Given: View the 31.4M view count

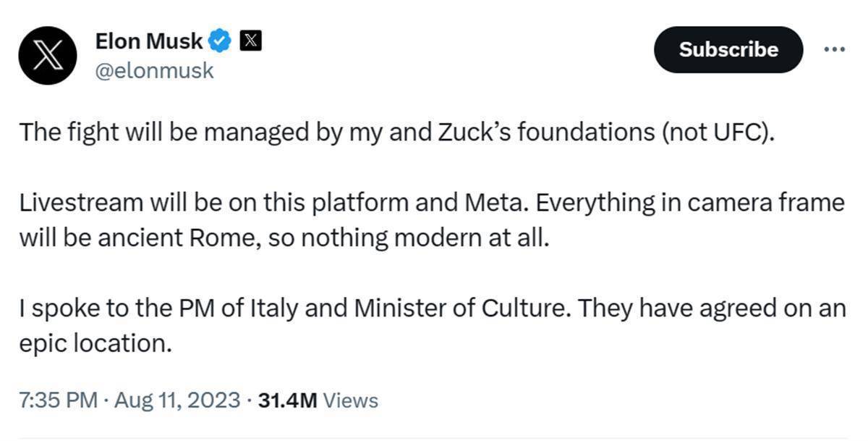Looking at the screenshot, I should click(x=287, y=400).
